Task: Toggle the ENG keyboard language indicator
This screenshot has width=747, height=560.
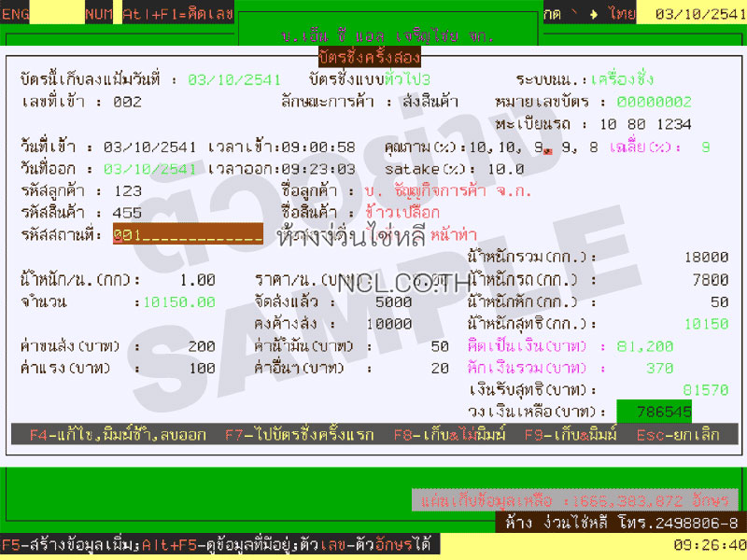Action: click(15, 14)
